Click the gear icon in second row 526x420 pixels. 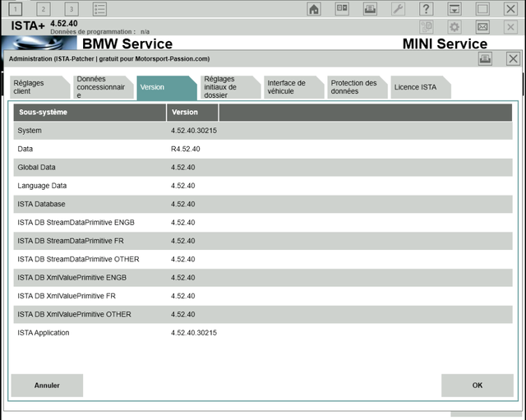point(454,27)
